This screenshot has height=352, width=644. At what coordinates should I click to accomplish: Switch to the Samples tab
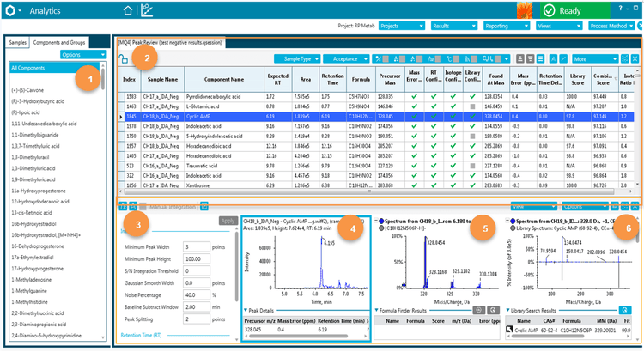(x=18, y=41)
